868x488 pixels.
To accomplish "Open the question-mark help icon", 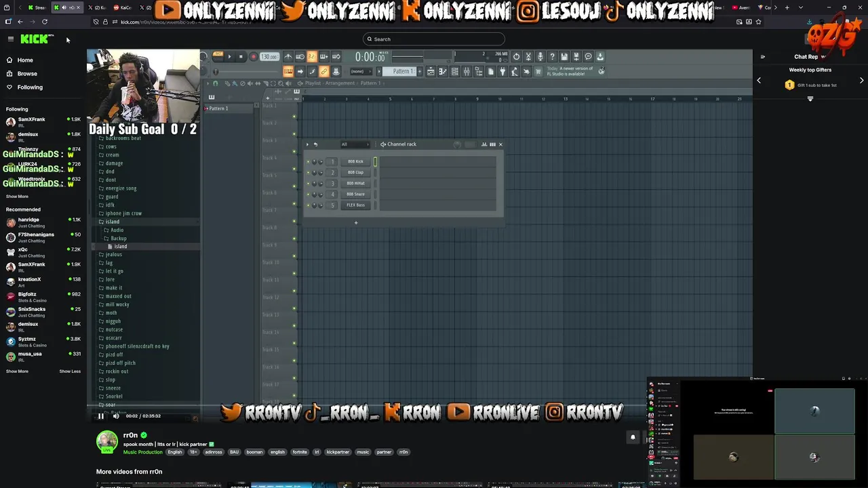I will pyautogui.click(x=552, y=56).
